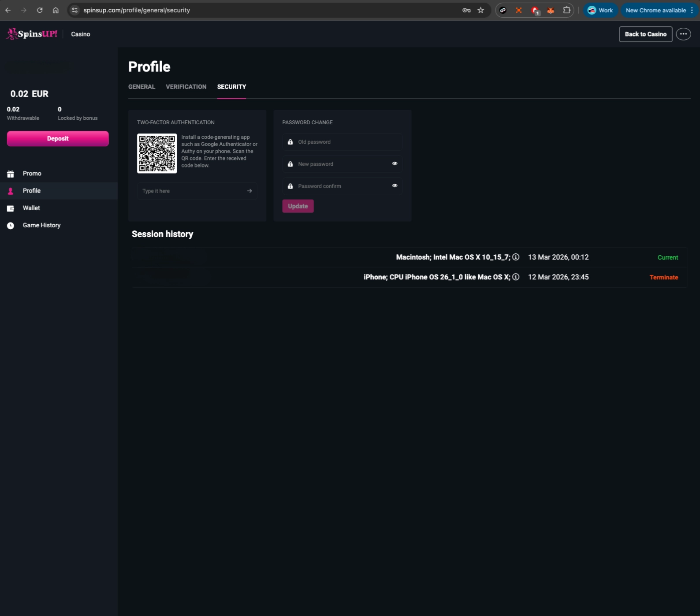This screenshot has width=700, height=616.
Task: Click the Promo gift icon
Action: pos(11,174)
